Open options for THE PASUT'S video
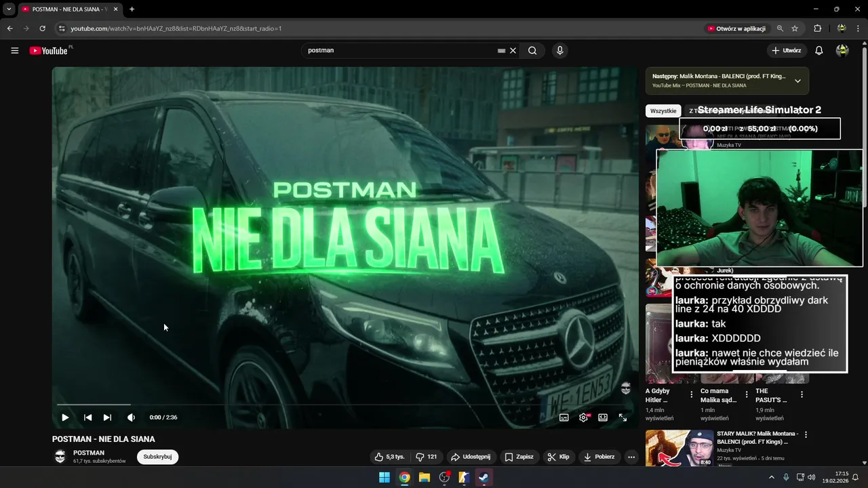 click(802, 394)
